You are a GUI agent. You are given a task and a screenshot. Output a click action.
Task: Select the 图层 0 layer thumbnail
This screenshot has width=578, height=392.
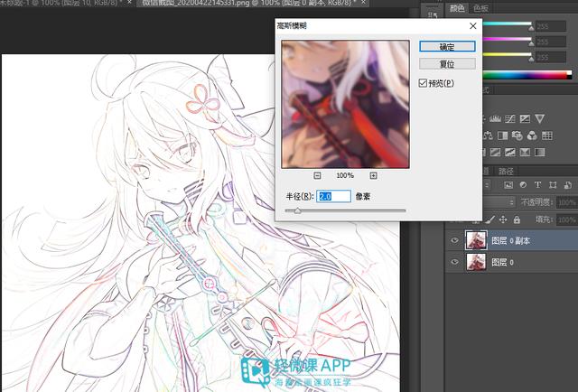(x=476, y=262)
